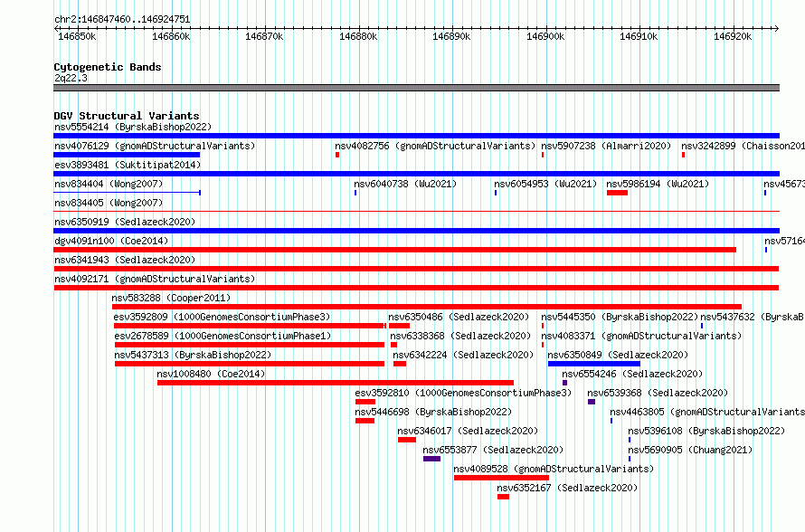The width and height of the screenshot is (805, 532).
Task: Select esv2678589 (1000GenomesConsortiumPhase1) label
Action: [x=223, y=336]
